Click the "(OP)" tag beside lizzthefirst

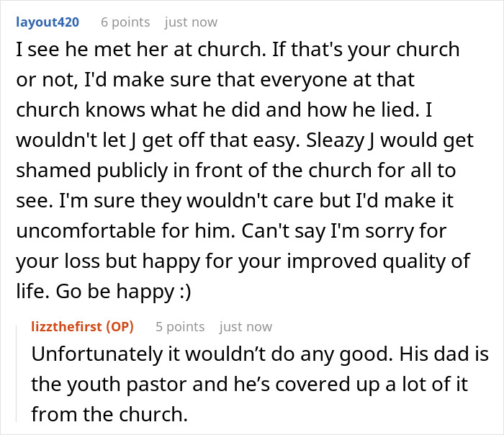pos(120,326)
